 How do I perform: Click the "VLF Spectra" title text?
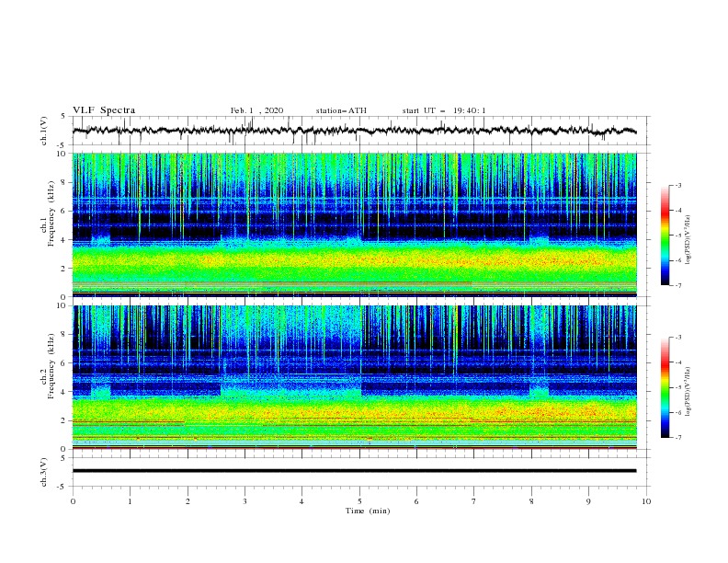pyautogui.click(x=104, y=110)
